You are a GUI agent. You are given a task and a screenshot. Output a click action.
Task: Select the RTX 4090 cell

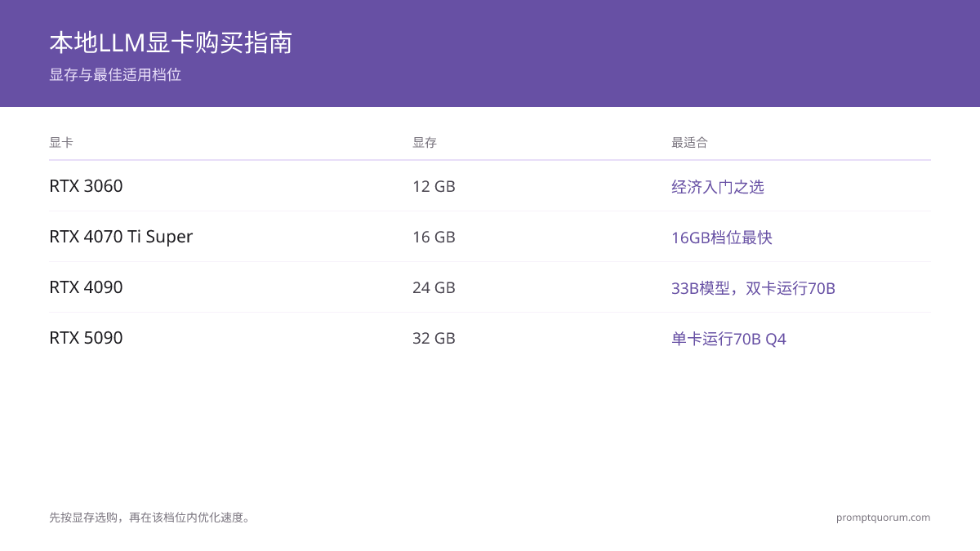(86, 287)
